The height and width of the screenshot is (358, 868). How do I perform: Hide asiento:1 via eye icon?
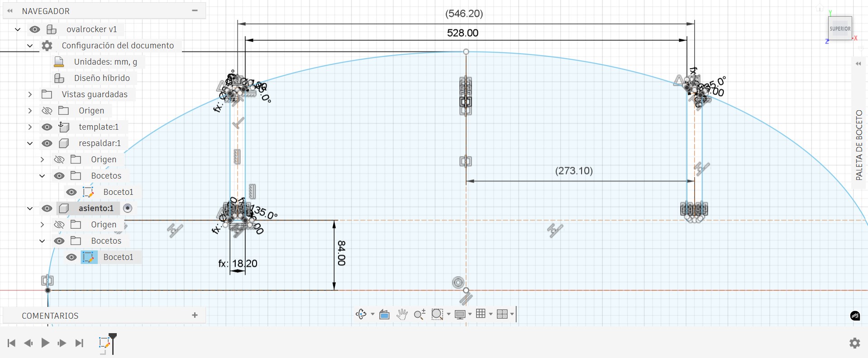tap(47, 208)
